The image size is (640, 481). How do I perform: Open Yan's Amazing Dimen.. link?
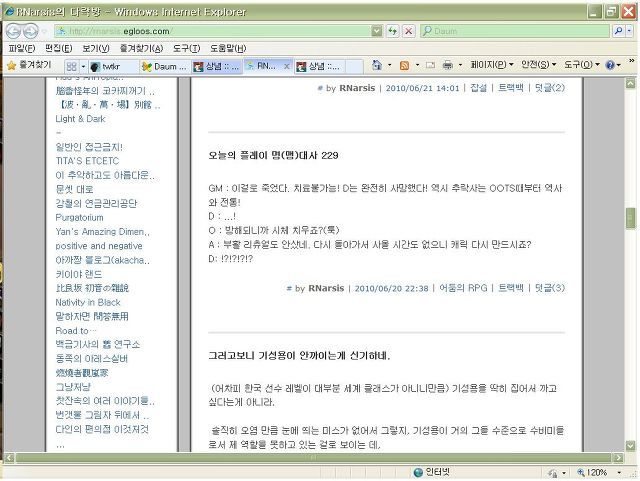point(102,232)
